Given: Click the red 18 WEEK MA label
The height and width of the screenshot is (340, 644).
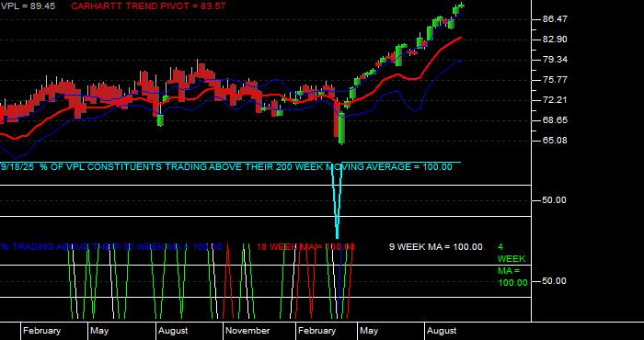Looking at the screenshot, I should coord(305,247).
